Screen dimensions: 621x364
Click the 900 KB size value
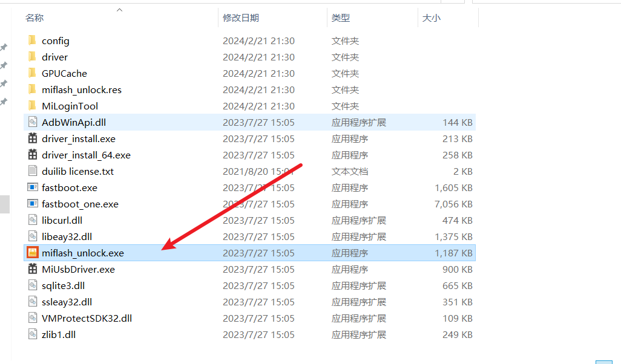pos(458,270)
